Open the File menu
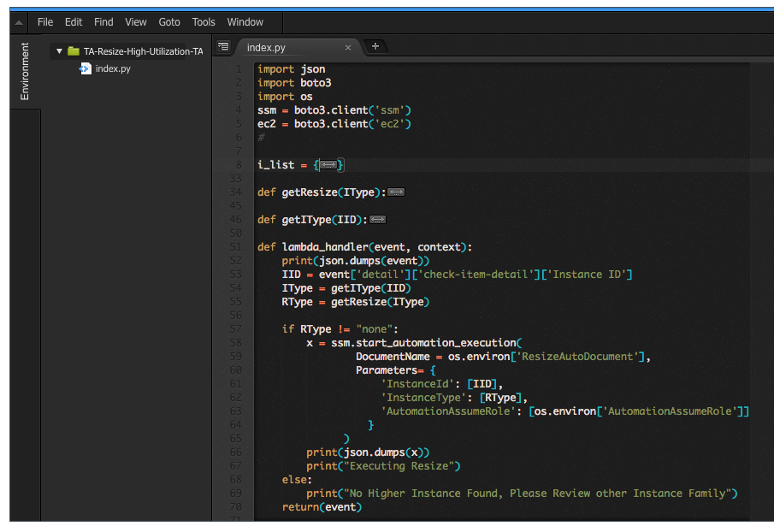The image size is (774, 532). coord(45,22)
